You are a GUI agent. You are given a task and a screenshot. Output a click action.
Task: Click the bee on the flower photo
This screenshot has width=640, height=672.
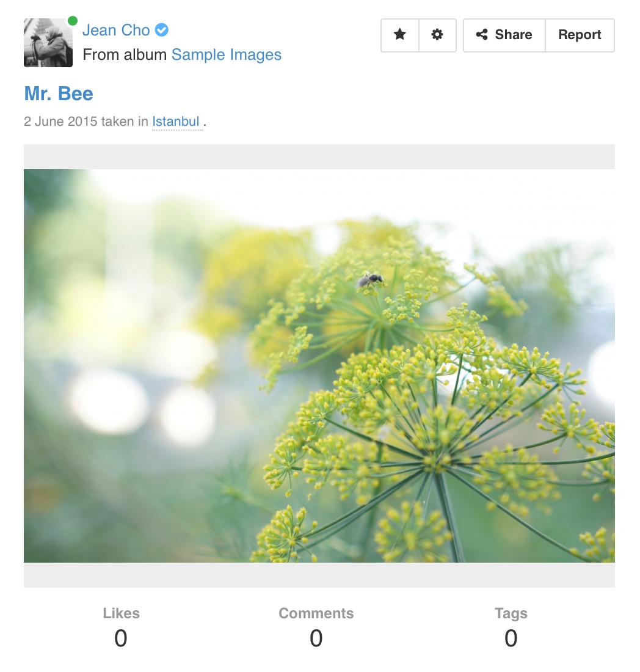point(369,280)
